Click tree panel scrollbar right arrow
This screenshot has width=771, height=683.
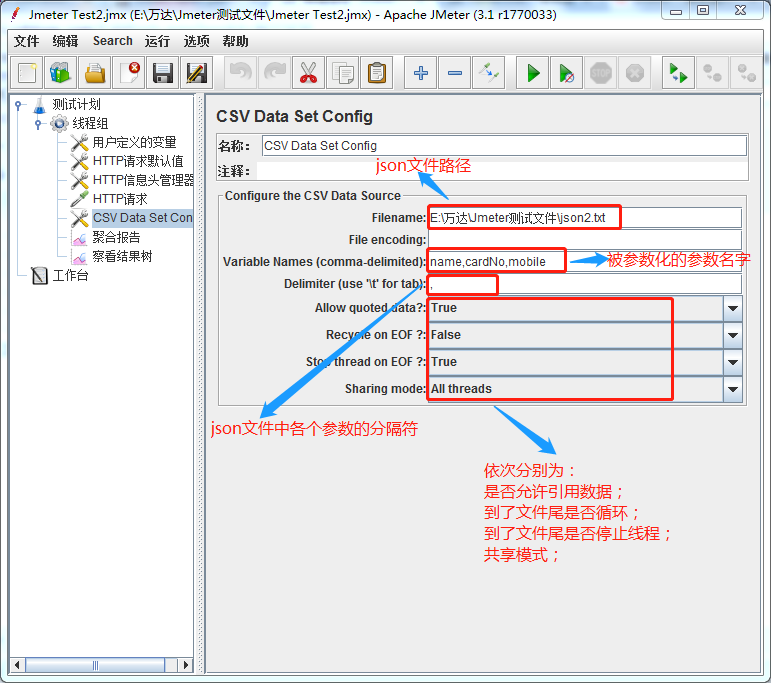[x=185, y=665]
